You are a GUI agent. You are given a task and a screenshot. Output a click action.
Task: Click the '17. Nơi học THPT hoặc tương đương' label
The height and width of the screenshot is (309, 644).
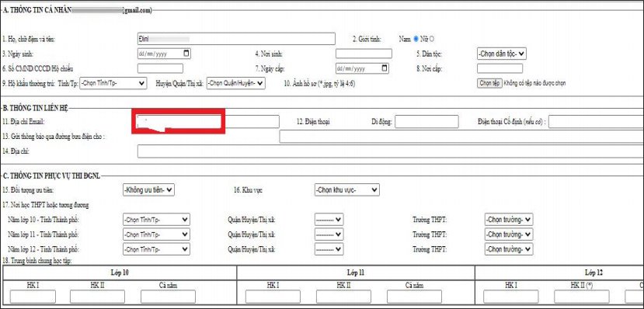46,205
